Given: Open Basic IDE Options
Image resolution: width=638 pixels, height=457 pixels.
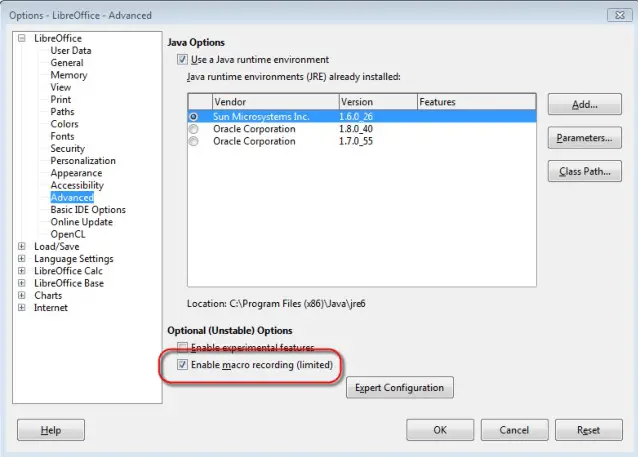Looking at the screenshot, I should tap(88, 210).
